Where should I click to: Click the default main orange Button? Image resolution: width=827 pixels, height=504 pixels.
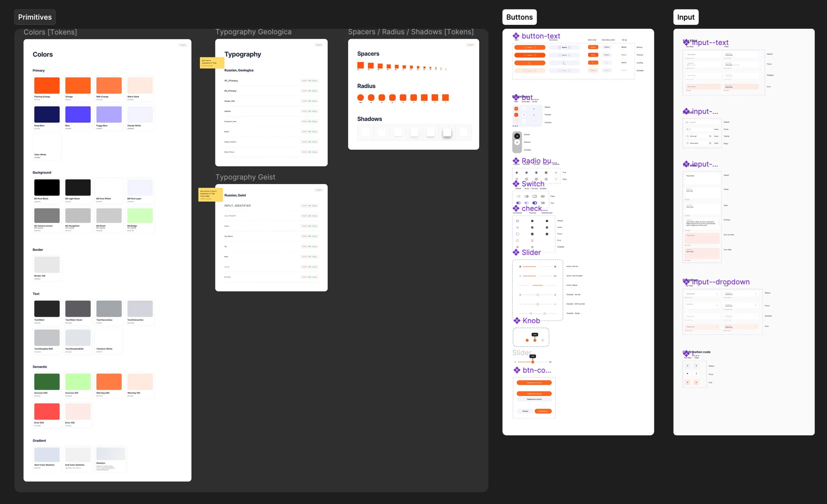click(530, 48)
